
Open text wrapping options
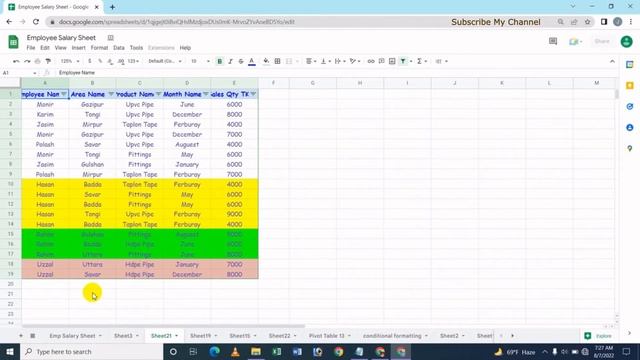coord(340,61)
